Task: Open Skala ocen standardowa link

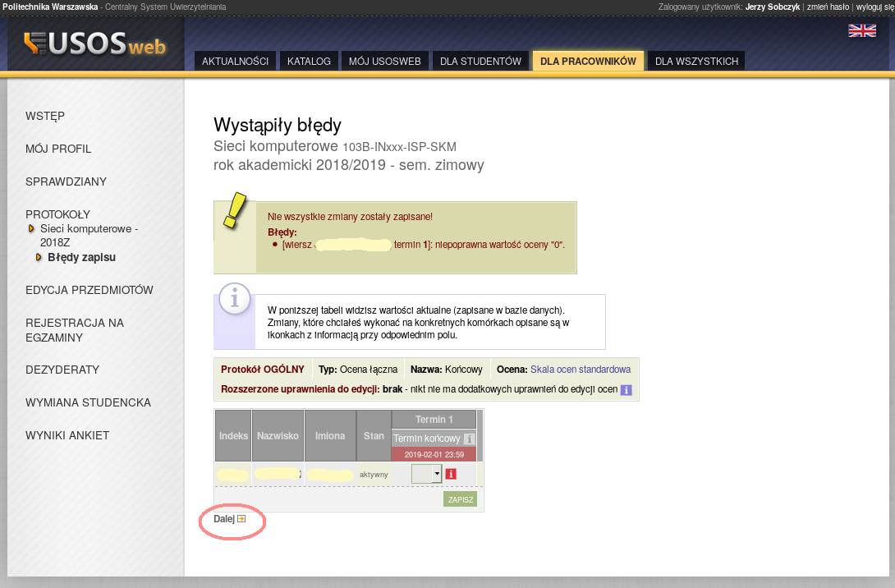Action: coord(580,370)
